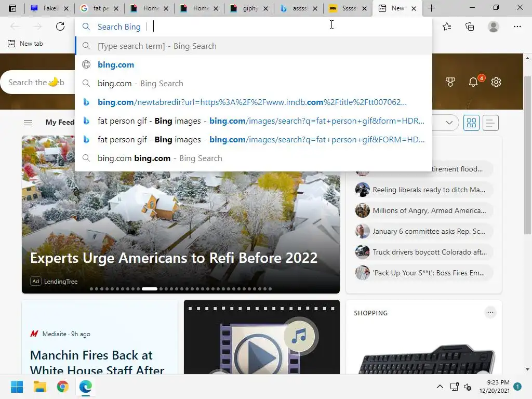532x399 pixels.
Task: Click the forward navigation arrow
Action: pyautogui.click(x=37, y=26)
